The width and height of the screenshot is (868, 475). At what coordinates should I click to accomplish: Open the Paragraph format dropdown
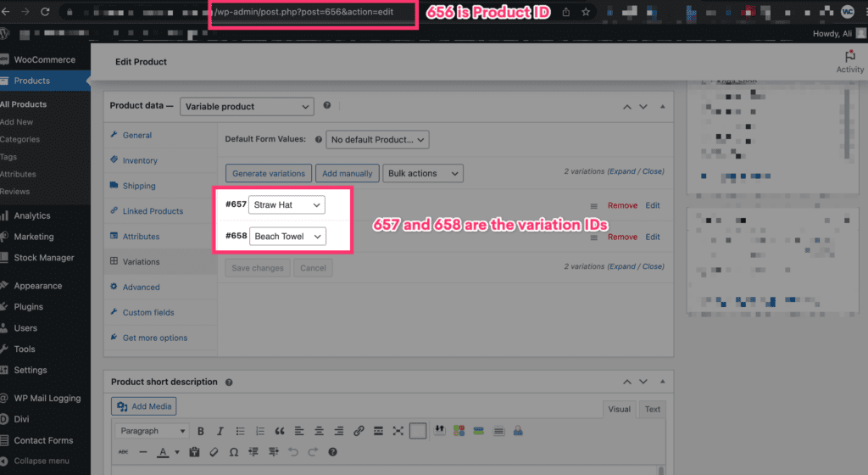tap(153, 431)
